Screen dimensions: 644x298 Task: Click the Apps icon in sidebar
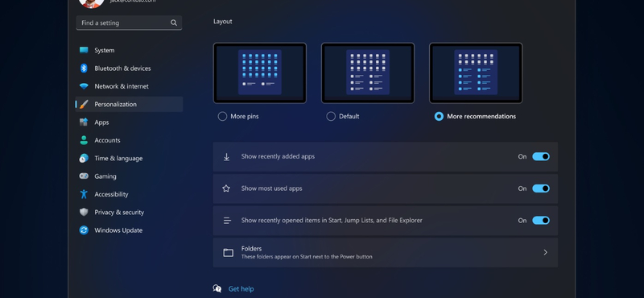(84, 122)
